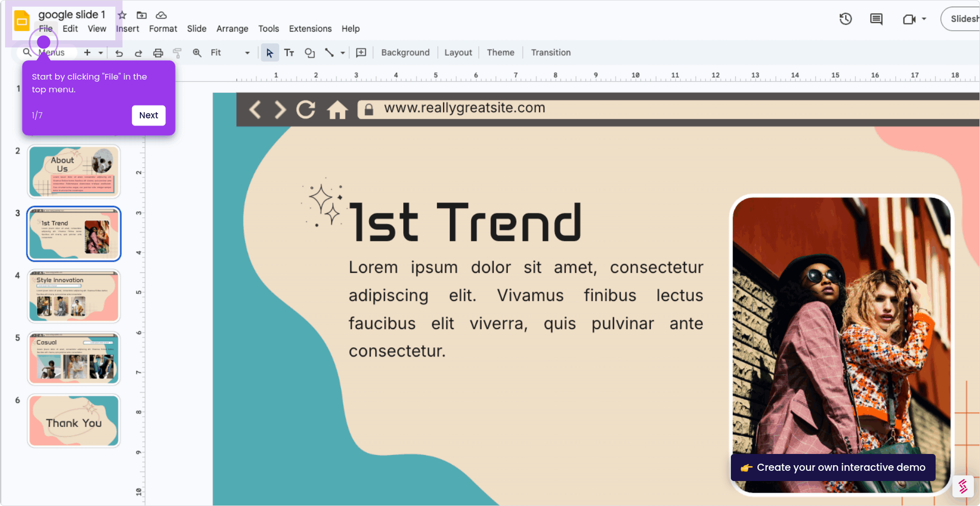Expand the camera dropdown arrow
The width and height of the screenshot is (980, 506).
coord(924,19)
